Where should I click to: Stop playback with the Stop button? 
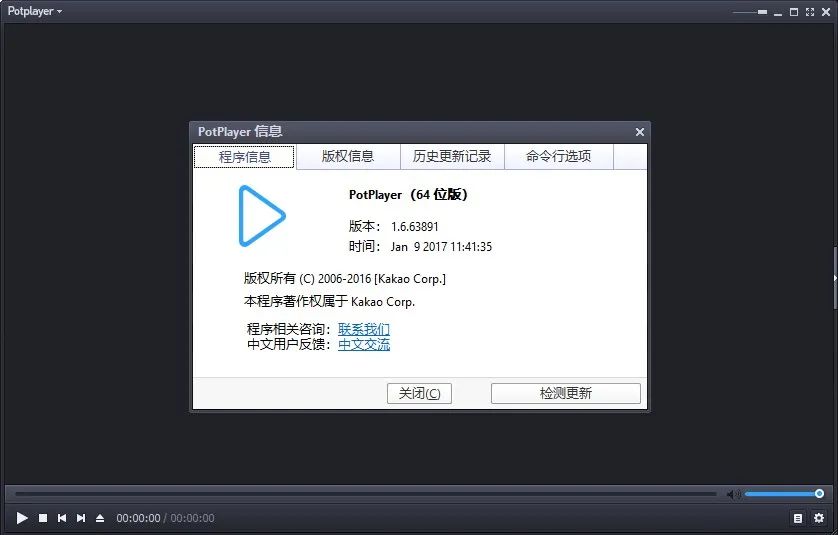click(x=43, y=518)
